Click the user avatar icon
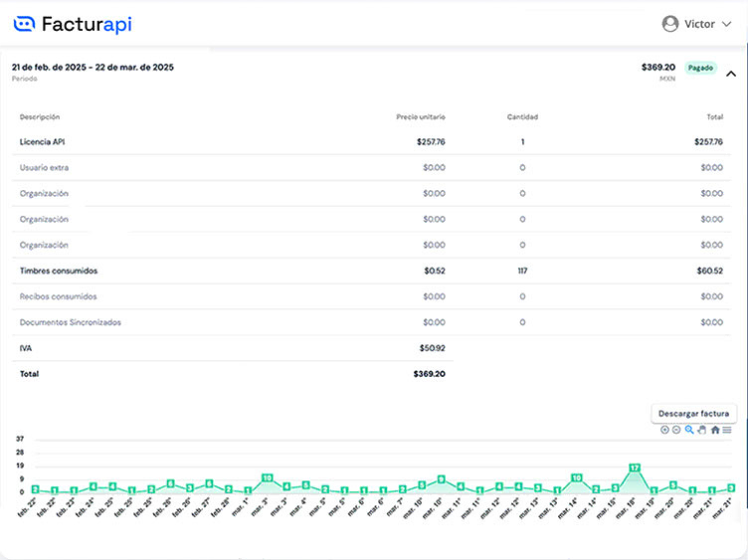 670,24
